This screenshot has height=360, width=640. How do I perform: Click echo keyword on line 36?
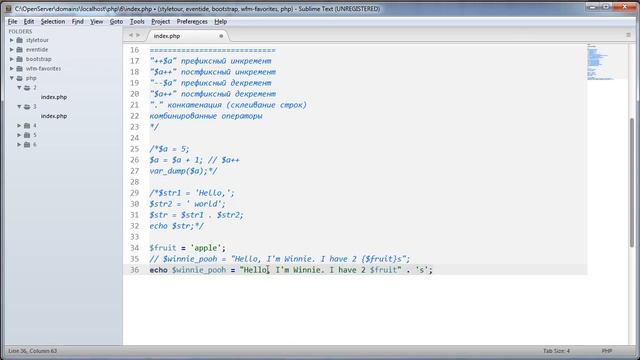pos(158,270)
